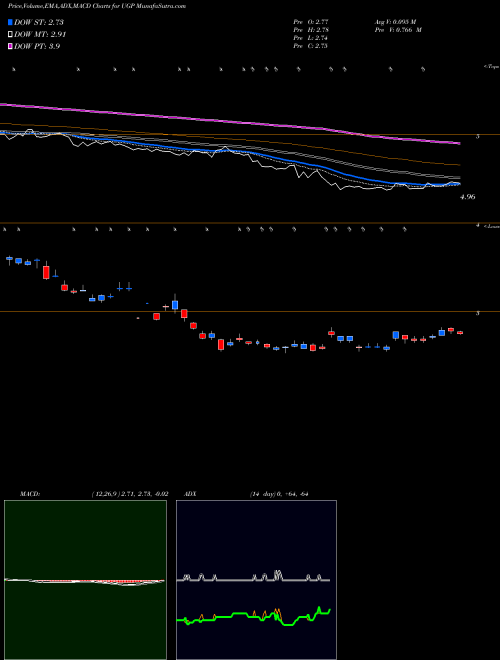Image resolution: width=500 pixels, height=660 pixels.
Task: Click the 'Pre O: 2.77' open value
Action: click(311, 22)
